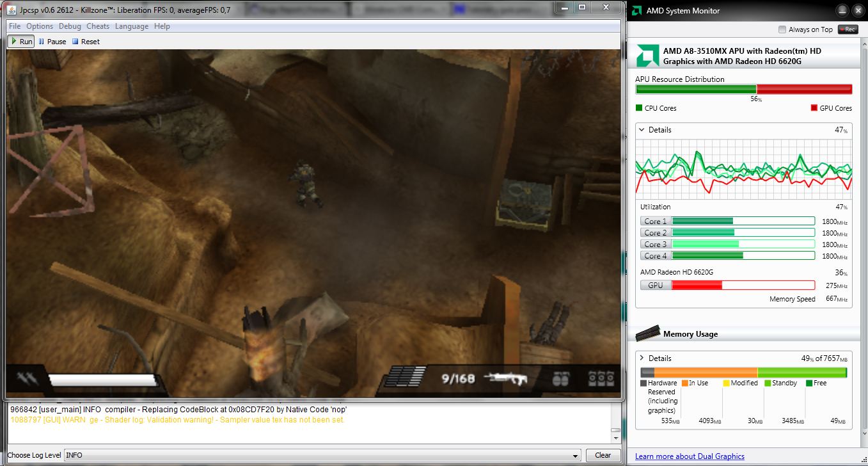The image size is (868, 466).
Task: Minimize the AMD System Monitor window
Action: [x=842, y=10]
